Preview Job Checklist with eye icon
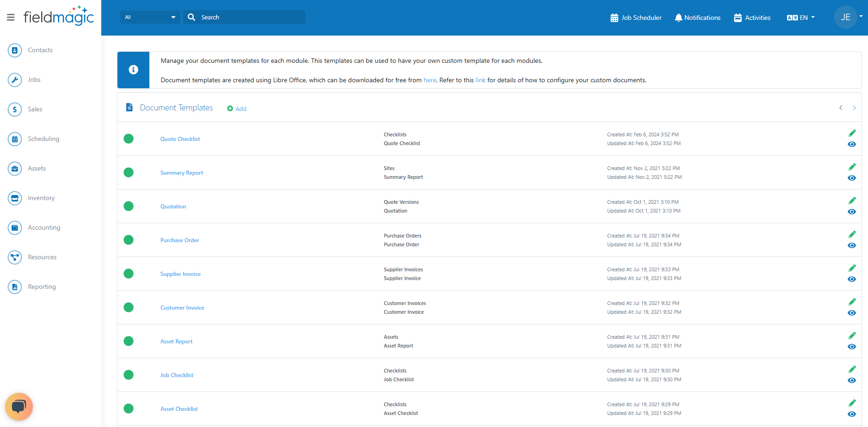Screen dimensions: 868x427 coord(852,380)
